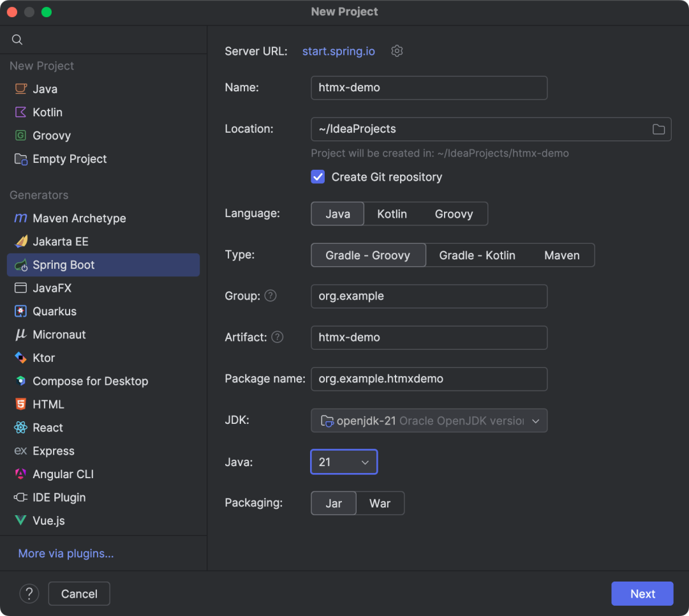Screen dimensions: 689x616
Task: Open the start.spring.io link
Action: [x=338, y=51]
